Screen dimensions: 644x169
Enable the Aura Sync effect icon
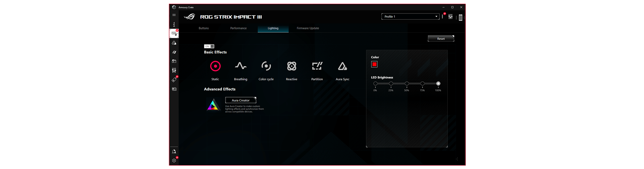[x=342, y=66]
